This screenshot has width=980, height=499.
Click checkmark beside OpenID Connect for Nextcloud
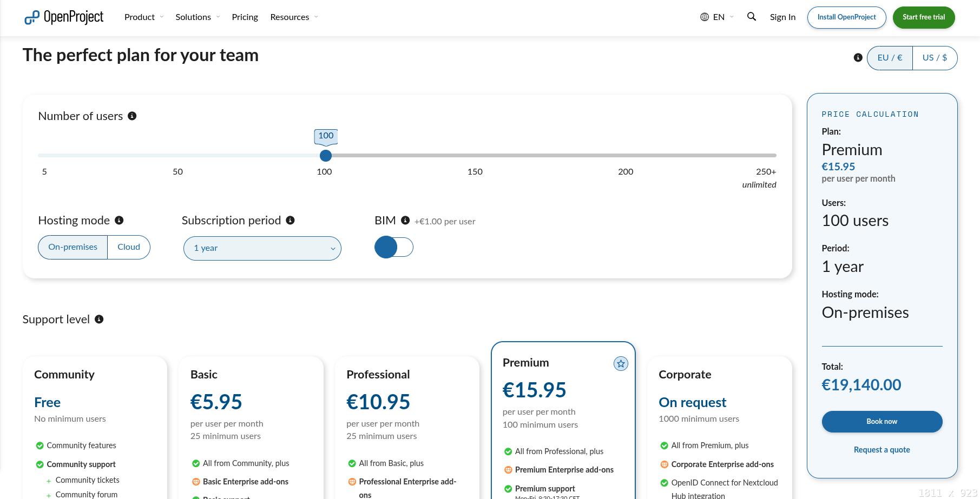pyautogui.click(x=665, y=483)
